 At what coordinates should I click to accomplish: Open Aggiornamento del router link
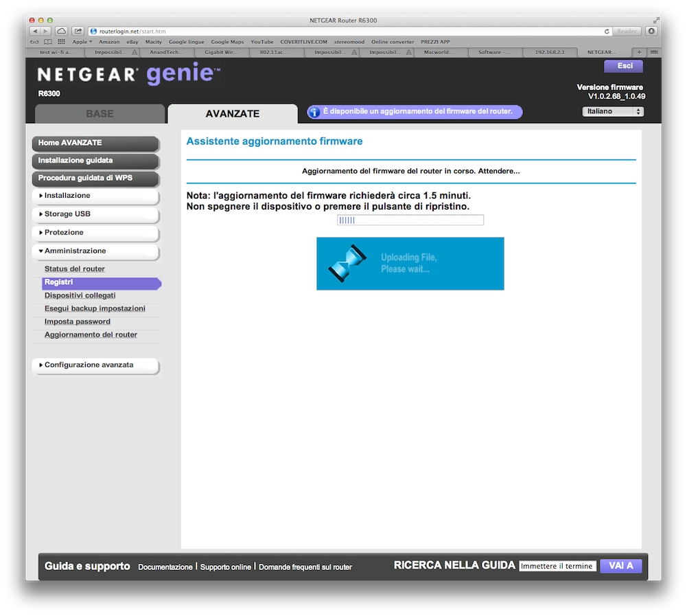pos(91,335)
